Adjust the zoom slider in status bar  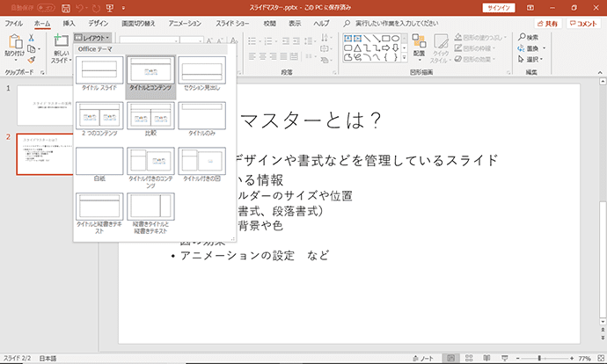coord(540,359)
